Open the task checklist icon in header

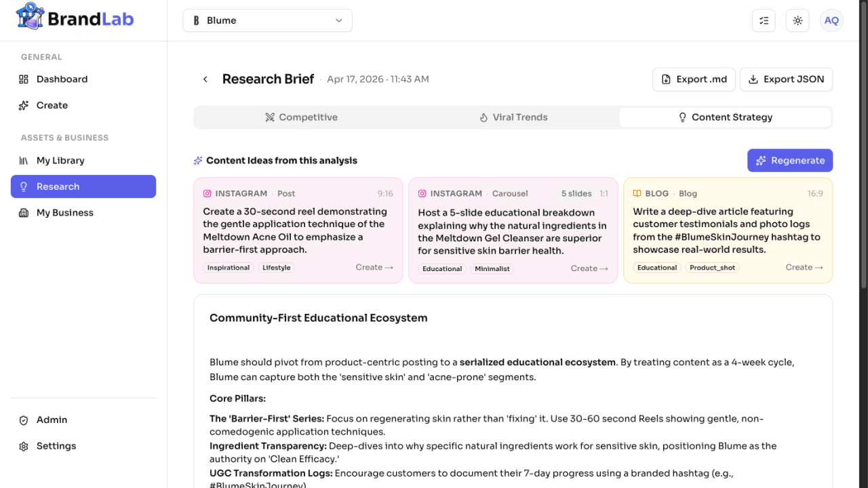click(x=764, y=20)
